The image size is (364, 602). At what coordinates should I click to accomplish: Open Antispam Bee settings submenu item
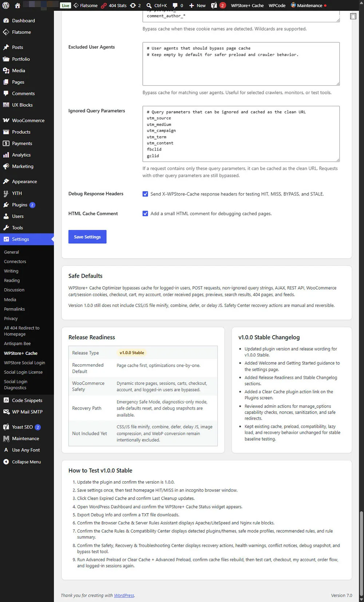17,344
